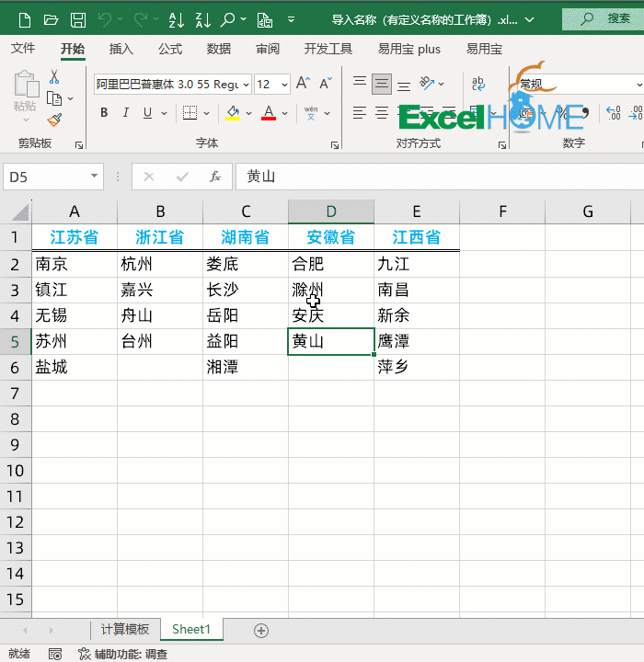Screen dimensions: 644x662
Task: Click the Copy icon
Action: [x=54, y=98]
